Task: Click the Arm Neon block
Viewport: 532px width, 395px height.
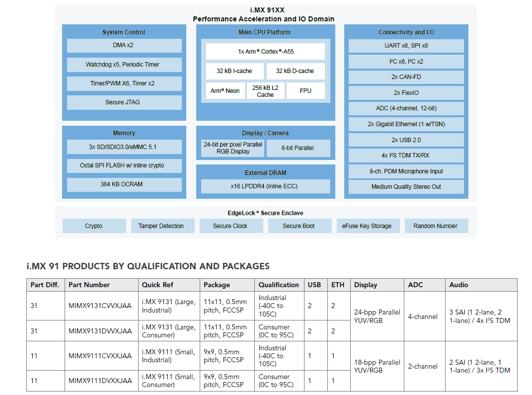Action: (x=225, y=91)
